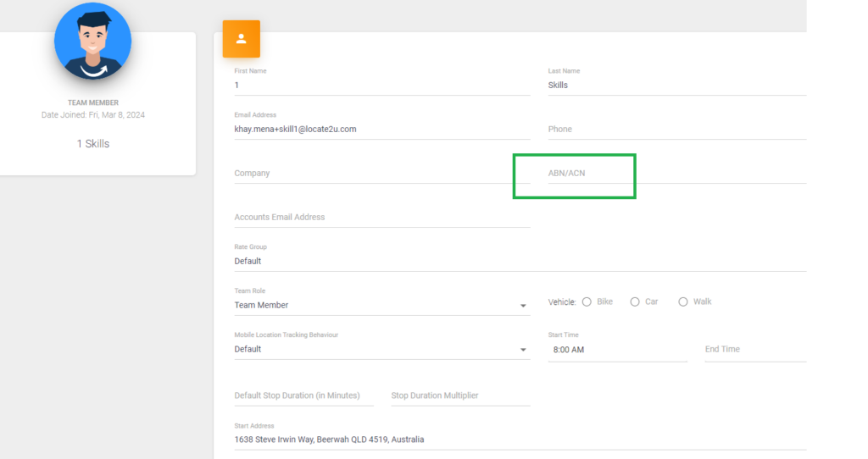Click the End Time field
The image size is (868, 459).
click(755, 350)
